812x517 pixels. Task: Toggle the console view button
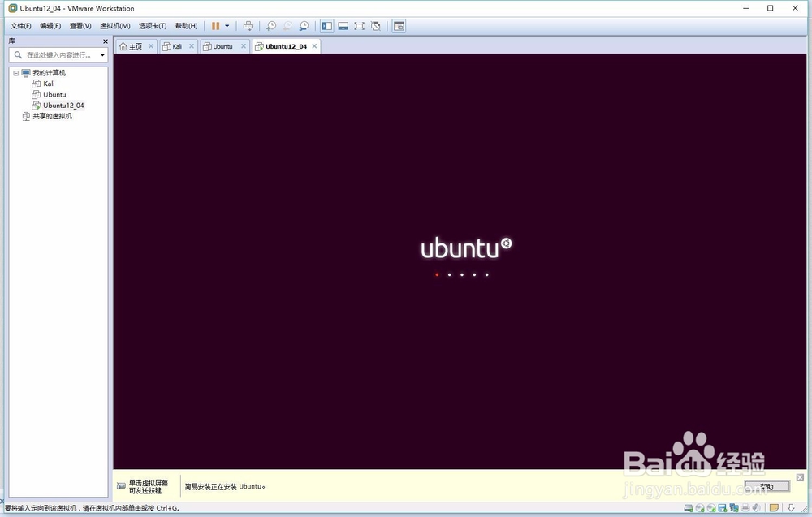click(x=399, y=26)
